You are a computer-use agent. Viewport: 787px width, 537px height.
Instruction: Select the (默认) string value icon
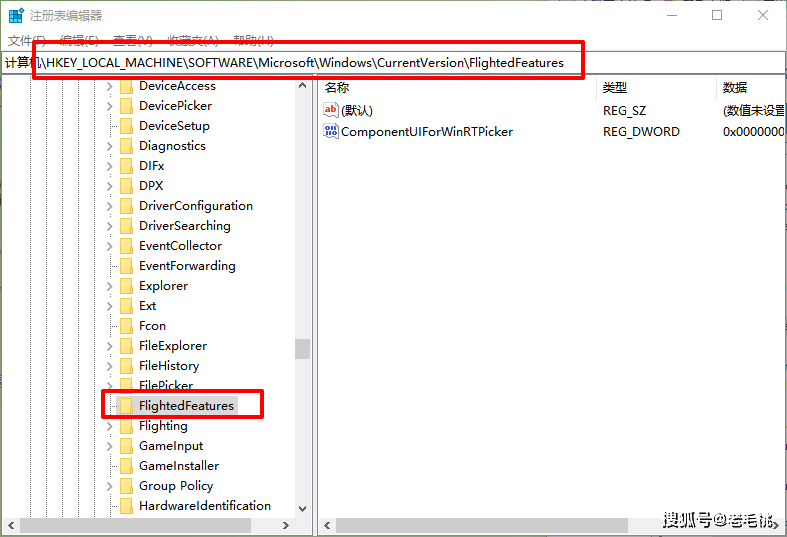pyautogui.click(x=331, y=110)
